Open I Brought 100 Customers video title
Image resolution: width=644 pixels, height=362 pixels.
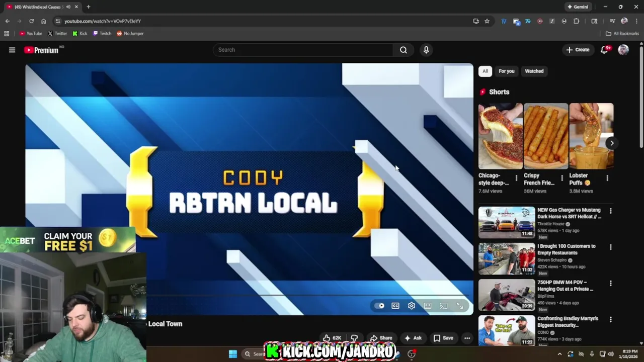(x=567, y=249)
